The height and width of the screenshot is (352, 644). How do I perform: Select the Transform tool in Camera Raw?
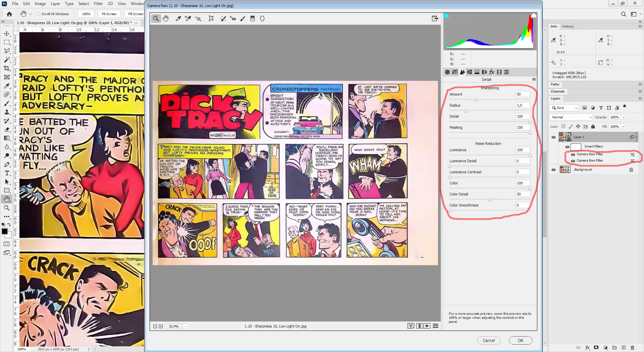(211, 19)
